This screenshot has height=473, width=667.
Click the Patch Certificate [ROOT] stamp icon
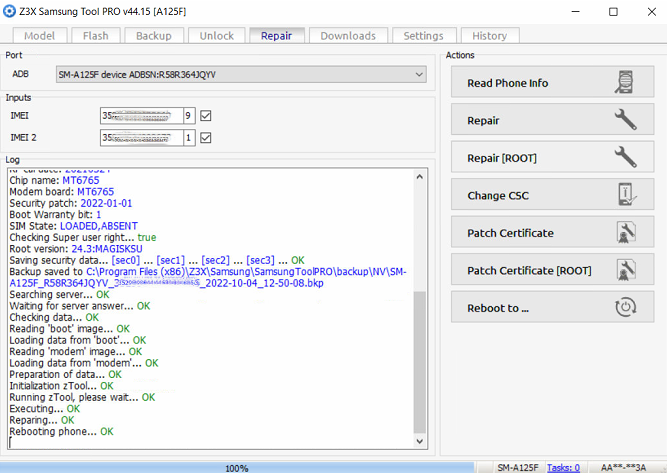pyautogui.click(x=625, y=270)
